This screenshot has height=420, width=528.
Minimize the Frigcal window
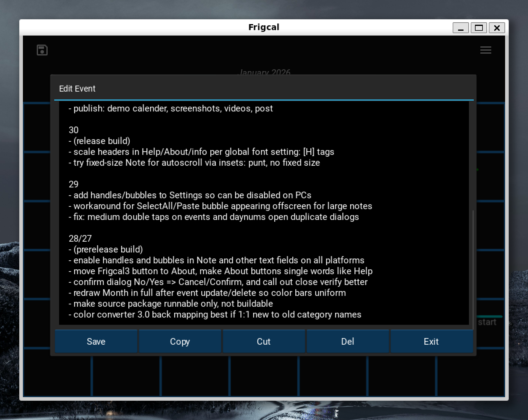(x=460, y=28)
